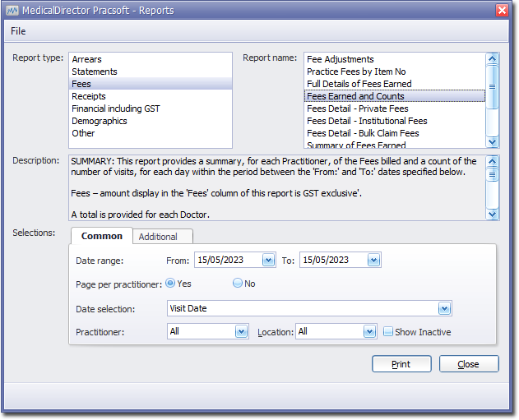Select No for Page per practitioner
519x420 pixels.
click(x=238, y=283)
